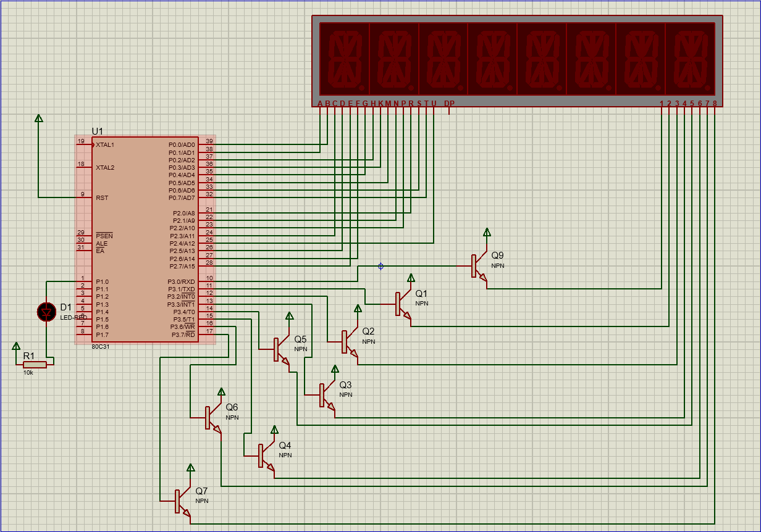Select the 10k resistor R1
761x532 pixels.
[x=34, y=366]
